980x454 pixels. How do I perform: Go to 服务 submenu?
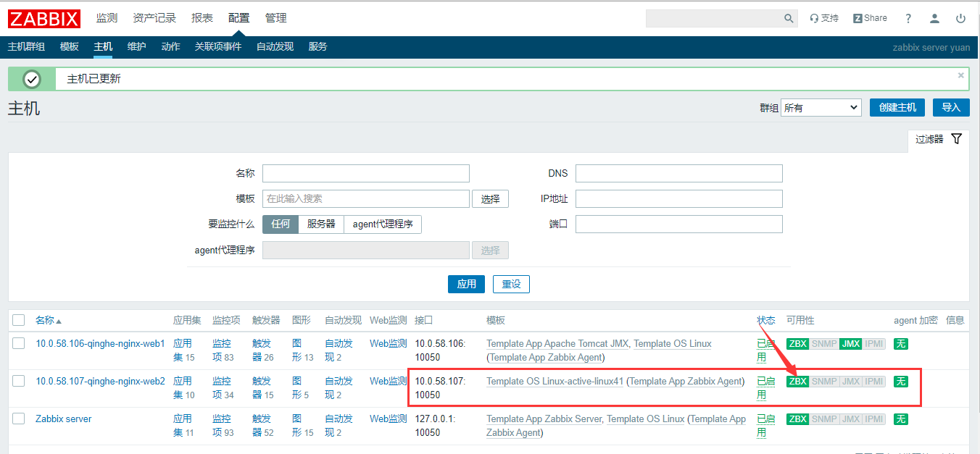pyautogui.click(x=317, y=47)
